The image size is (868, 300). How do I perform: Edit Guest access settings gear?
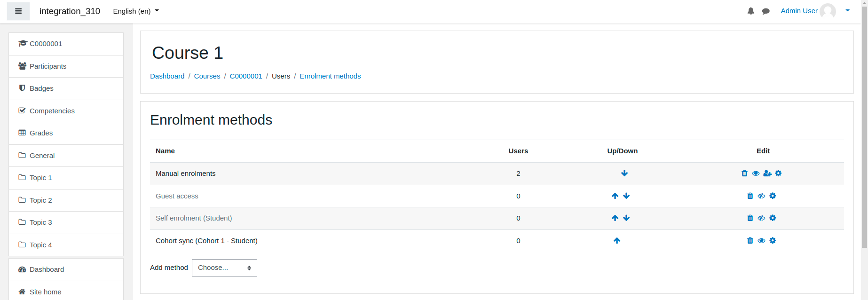pos(773,196)
